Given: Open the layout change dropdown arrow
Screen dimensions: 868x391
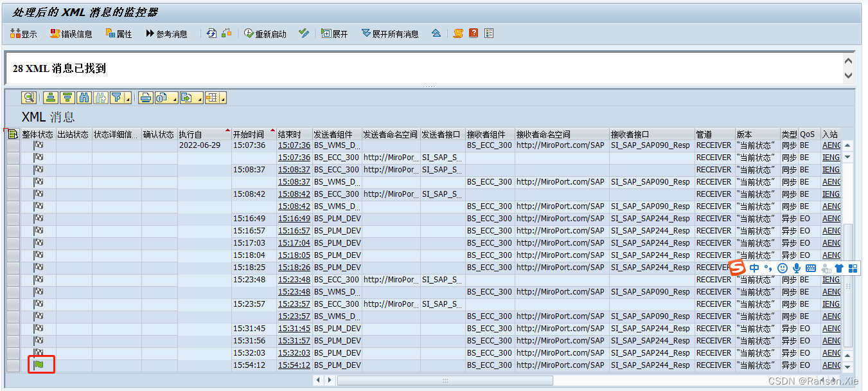Looking at the screenshot, I should click(223, 97).
